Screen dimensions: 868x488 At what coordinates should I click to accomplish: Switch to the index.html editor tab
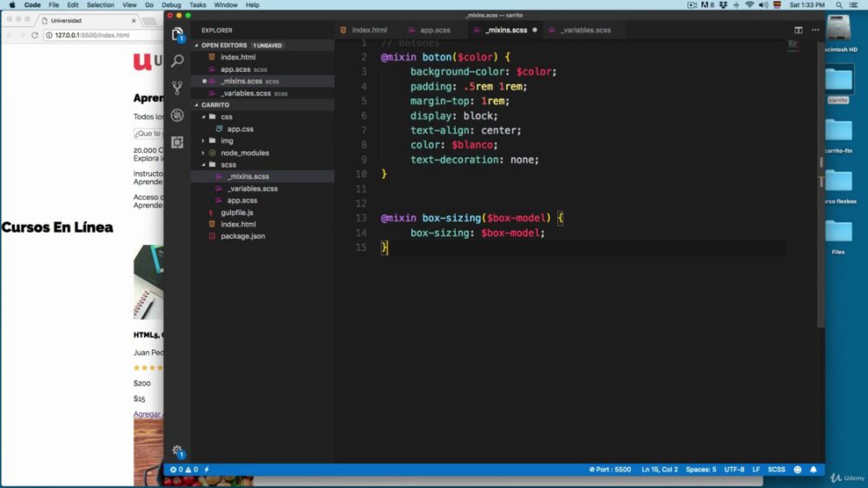(x=369, y=30)
